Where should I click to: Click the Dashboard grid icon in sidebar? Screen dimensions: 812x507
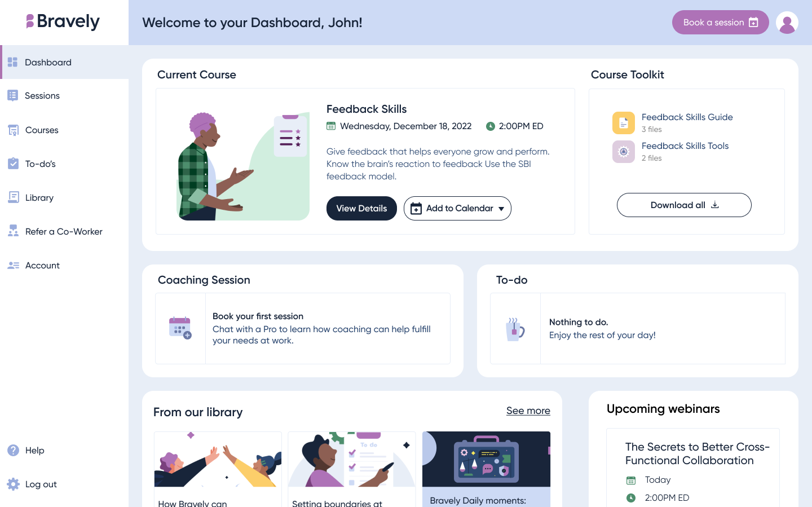coord(13,62)
